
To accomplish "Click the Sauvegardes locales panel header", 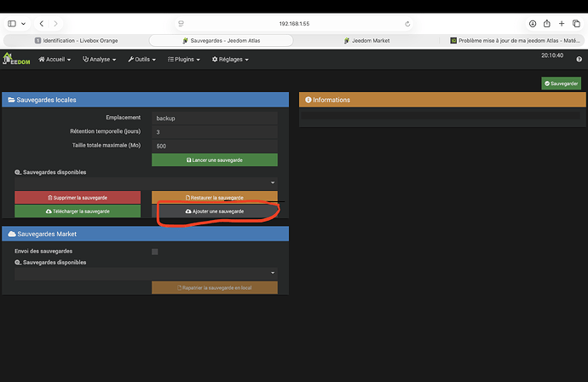I will [x=146, y=100].
